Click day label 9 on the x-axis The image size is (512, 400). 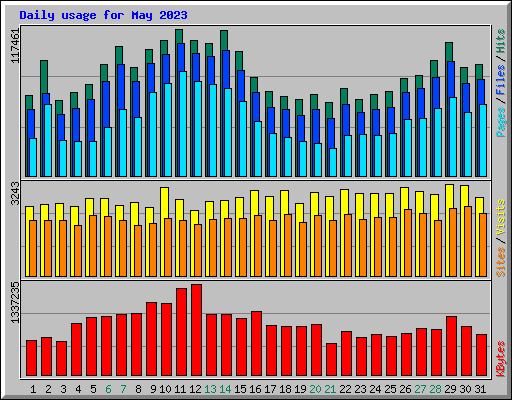click(153, 389)
